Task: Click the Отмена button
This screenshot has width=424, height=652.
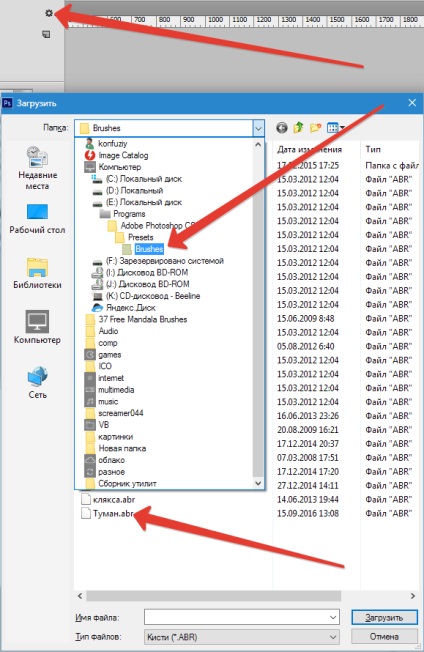Action: (x=384, y=637)
